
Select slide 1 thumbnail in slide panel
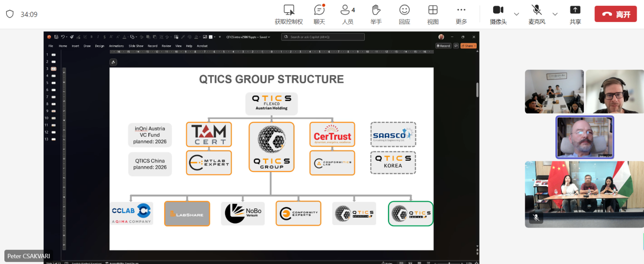point(54,55)
